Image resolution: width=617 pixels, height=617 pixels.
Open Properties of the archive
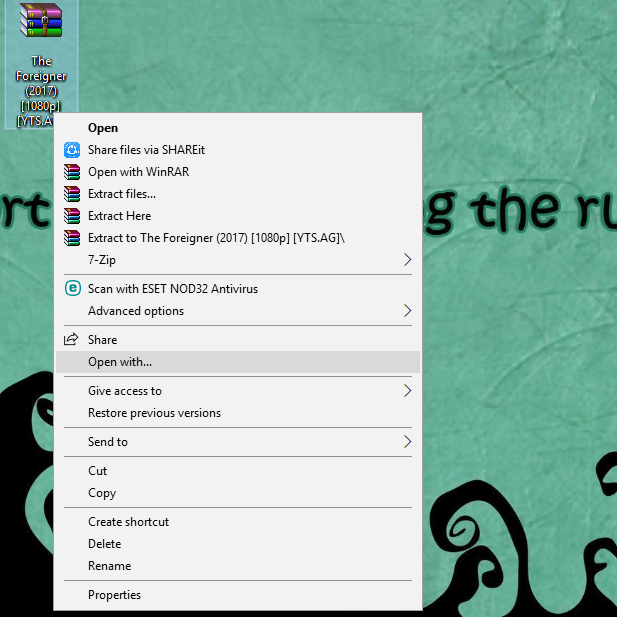(x=238, y=595)
